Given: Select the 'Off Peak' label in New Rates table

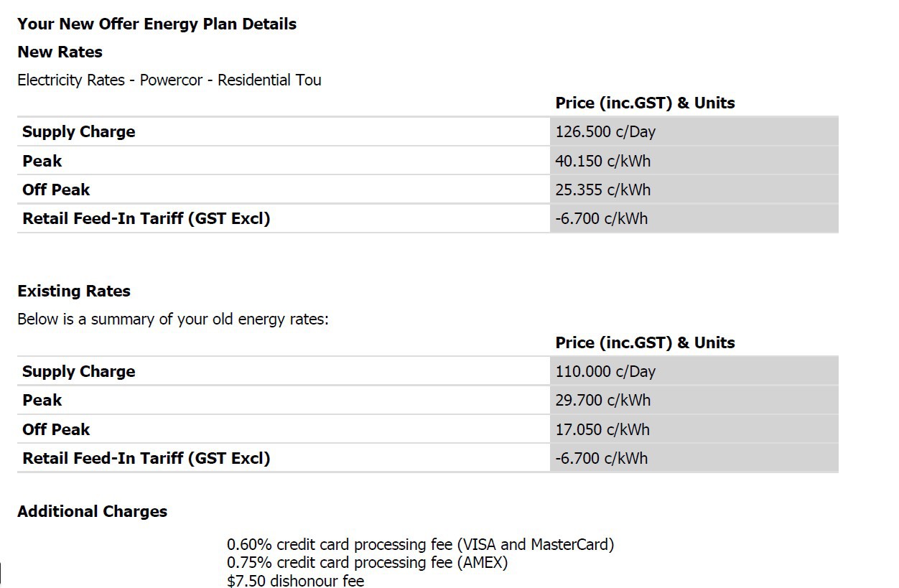Looking at the screenshot, I should click(56, 190).
